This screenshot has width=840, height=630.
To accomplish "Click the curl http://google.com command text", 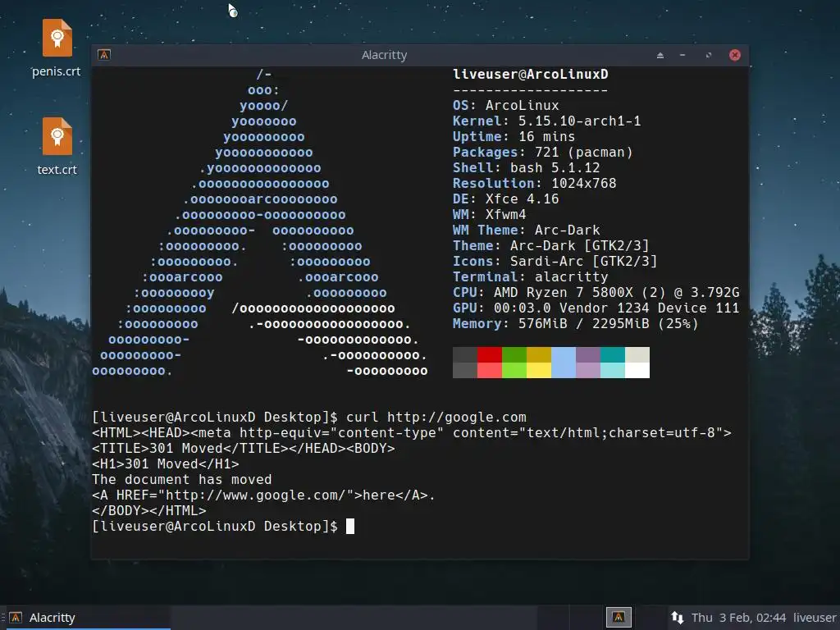I will click(x=436, y=417).
